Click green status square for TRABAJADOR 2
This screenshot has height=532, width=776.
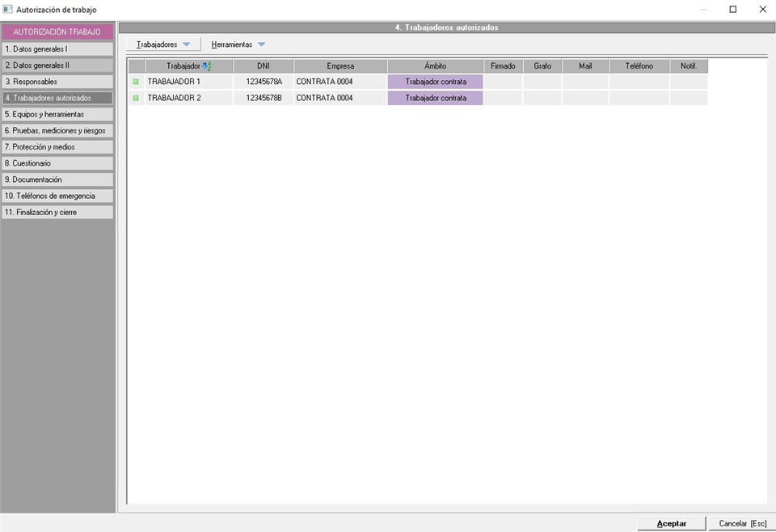coord(136,98)
